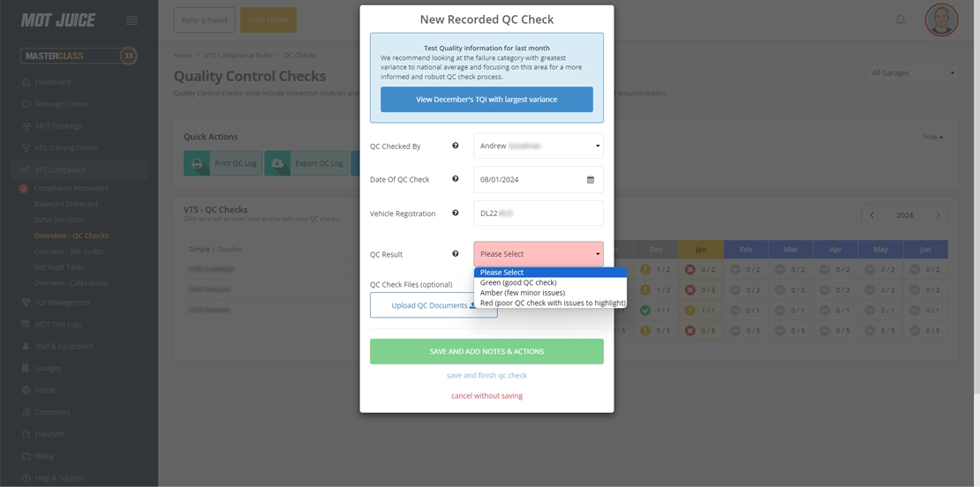Click the Tribe Forum button
980x487 pixels.
(268, 20)
